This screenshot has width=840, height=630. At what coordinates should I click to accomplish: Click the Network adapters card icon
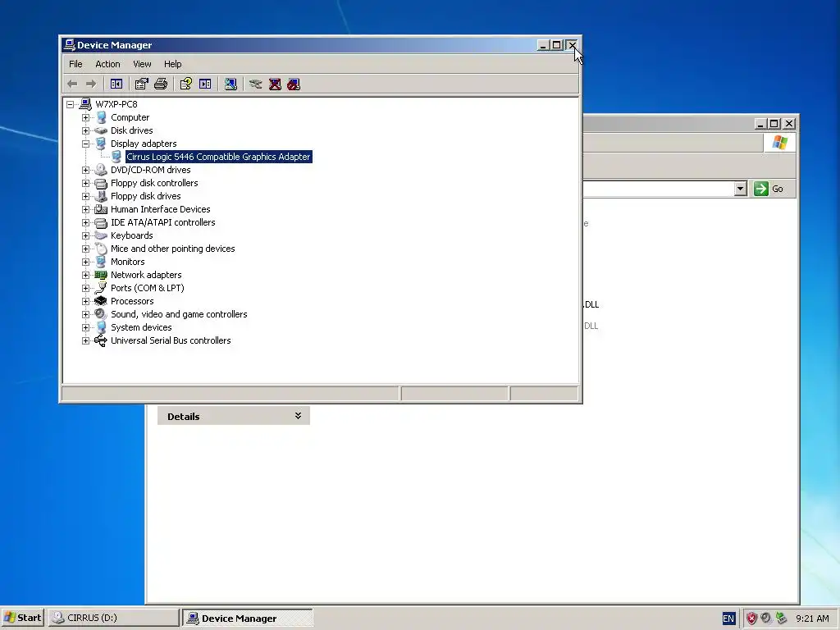(x=101, y=275)
